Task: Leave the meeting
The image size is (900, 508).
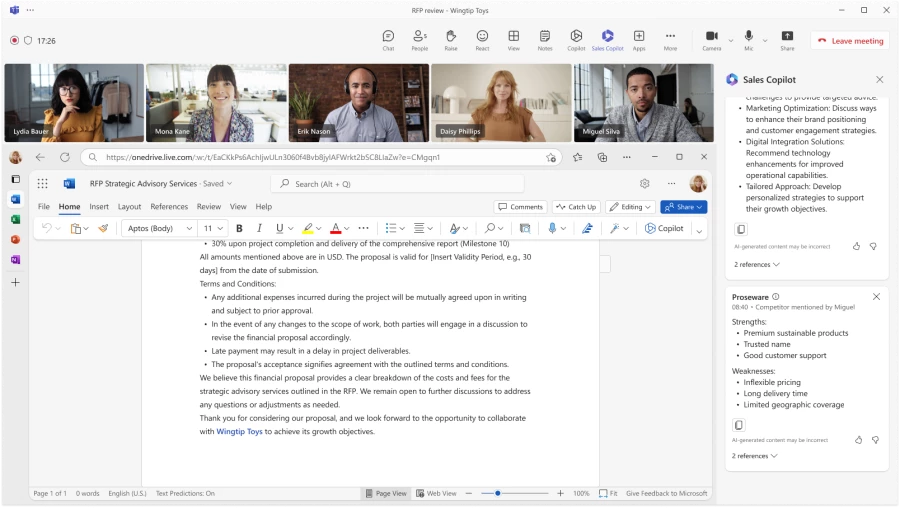Action: [850, 41]
